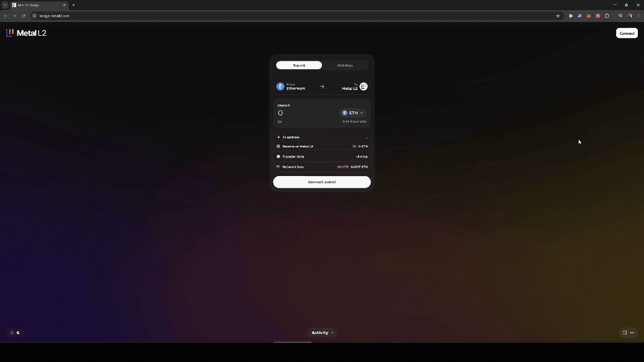Viewport: 644px width, 362px height.
Task: Reload the current page
Action: pyautogui.click(x=23, y=16)
